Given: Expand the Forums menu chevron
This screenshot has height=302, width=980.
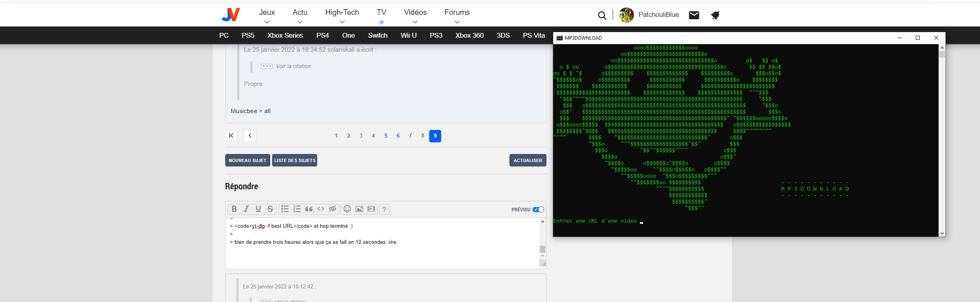Looking at the screenshot, I should click(457, 22).
